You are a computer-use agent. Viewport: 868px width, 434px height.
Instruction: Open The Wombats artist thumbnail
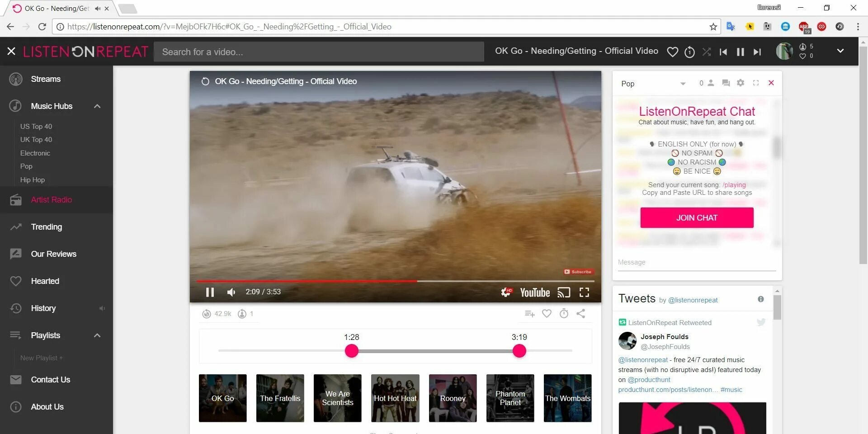[568, 398]
